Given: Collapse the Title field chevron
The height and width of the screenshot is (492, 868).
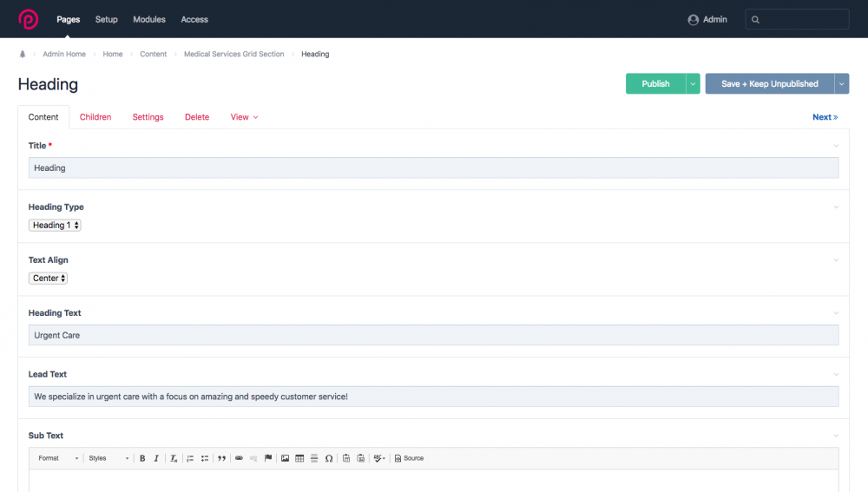Looking at the screenshot, I should pos(837,146).
